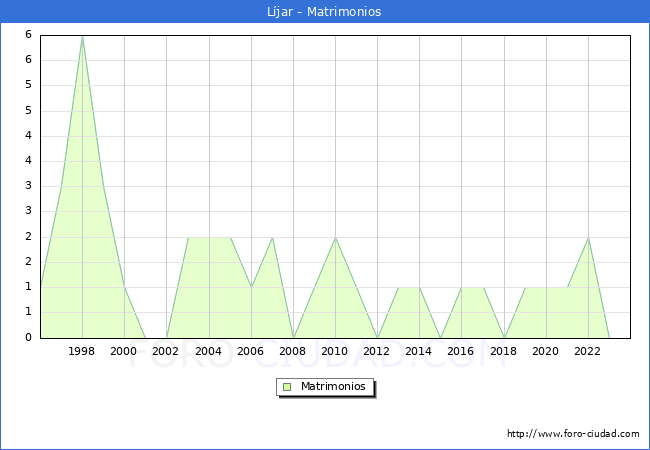Select the 2000 x-axis label
The height and width of the screenshot is (450, 650).
tap(124, 351)
